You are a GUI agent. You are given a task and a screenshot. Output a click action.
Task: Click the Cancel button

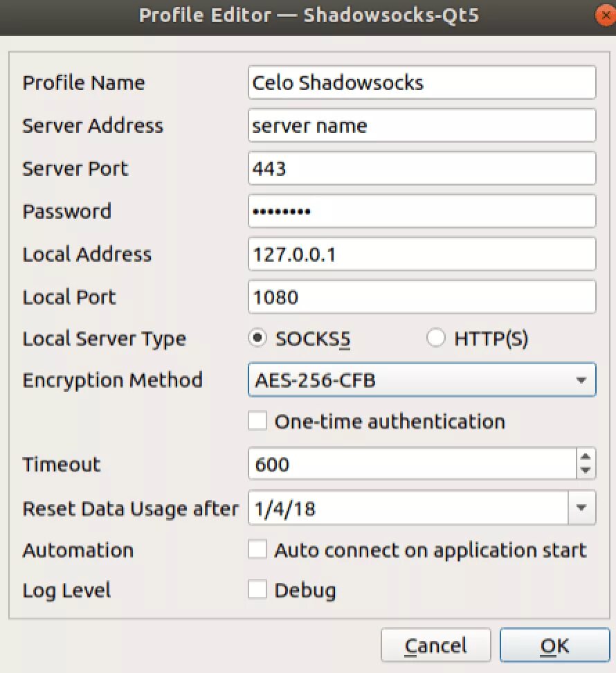click(x=435, y=645)
